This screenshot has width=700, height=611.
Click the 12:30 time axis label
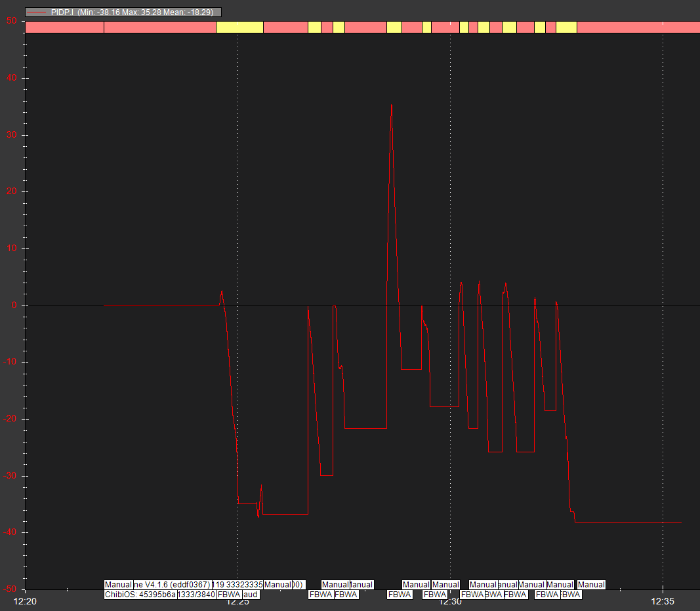point(450,601)
